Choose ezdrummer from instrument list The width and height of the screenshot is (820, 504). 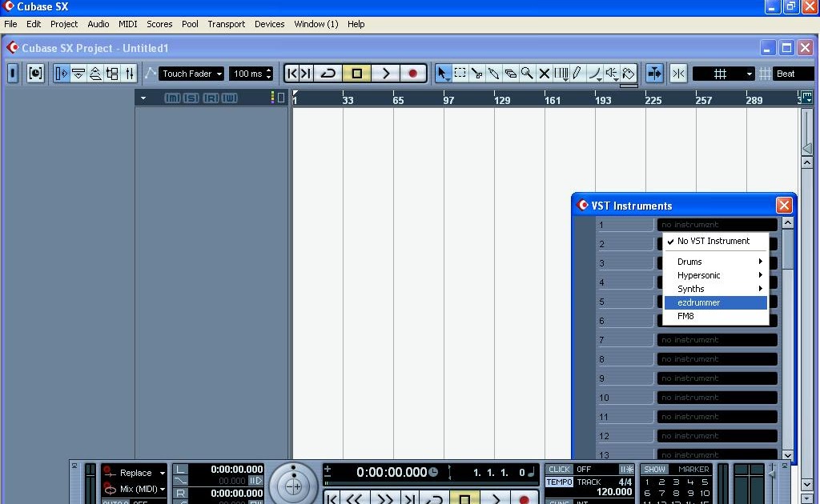pos(715,302)
